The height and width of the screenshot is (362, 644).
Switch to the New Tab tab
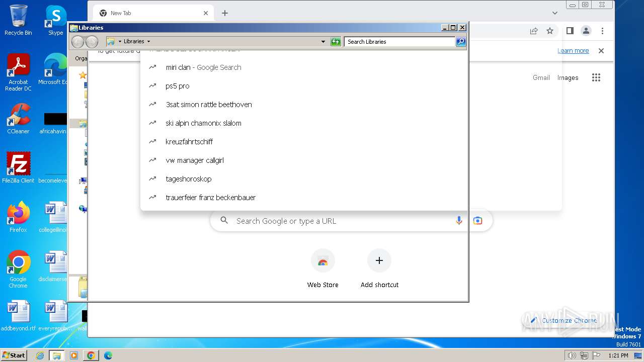click(153, 13)
